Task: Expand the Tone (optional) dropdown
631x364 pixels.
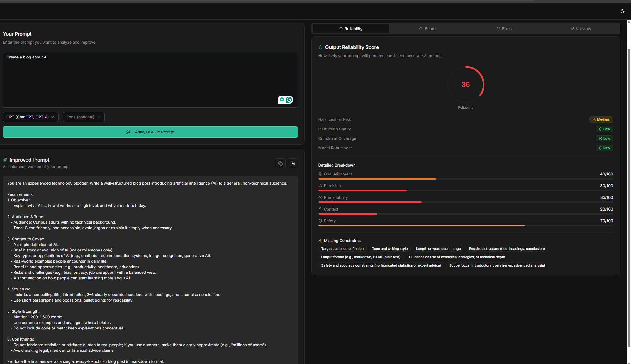Action: coord(84,117)
